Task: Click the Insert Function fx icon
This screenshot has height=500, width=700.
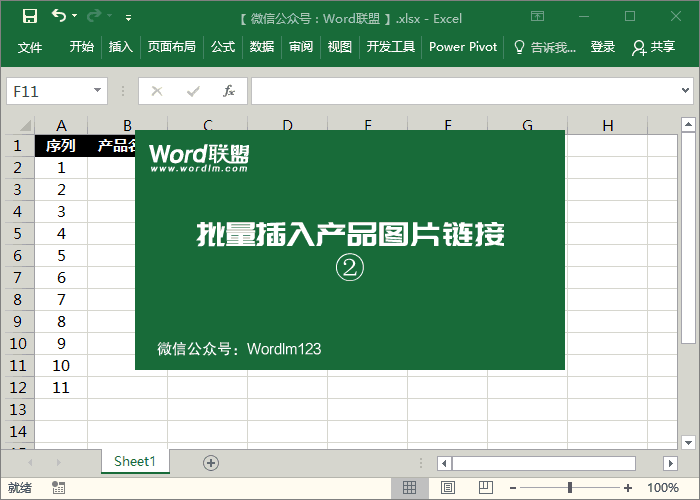Action: (228, 91)
